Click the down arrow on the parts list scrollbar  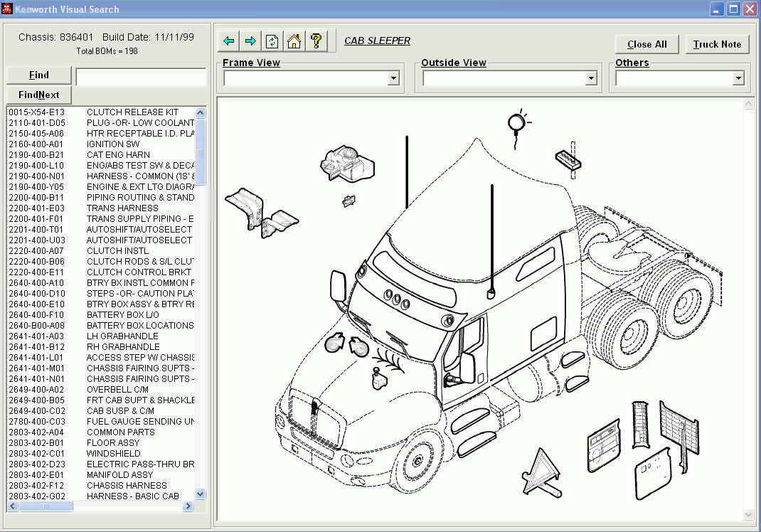(x=200, y=494)
